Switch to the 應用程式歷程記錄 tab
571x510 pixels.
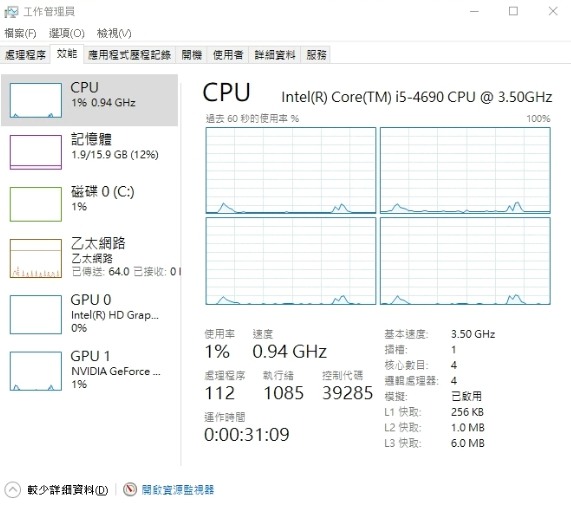(x=129, y=55)
